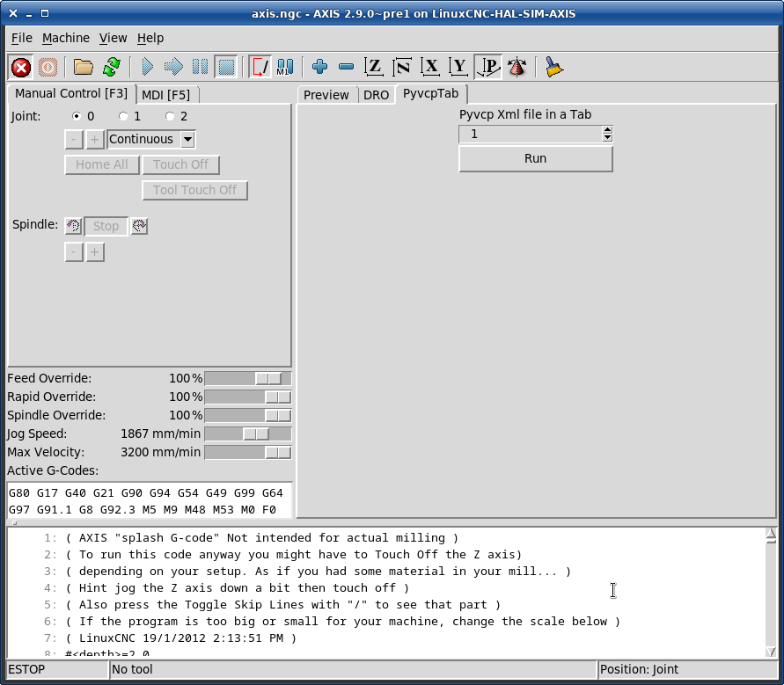Reload the current file
The width and height of the screenshot is (784, 685).
tap(112, 67)
